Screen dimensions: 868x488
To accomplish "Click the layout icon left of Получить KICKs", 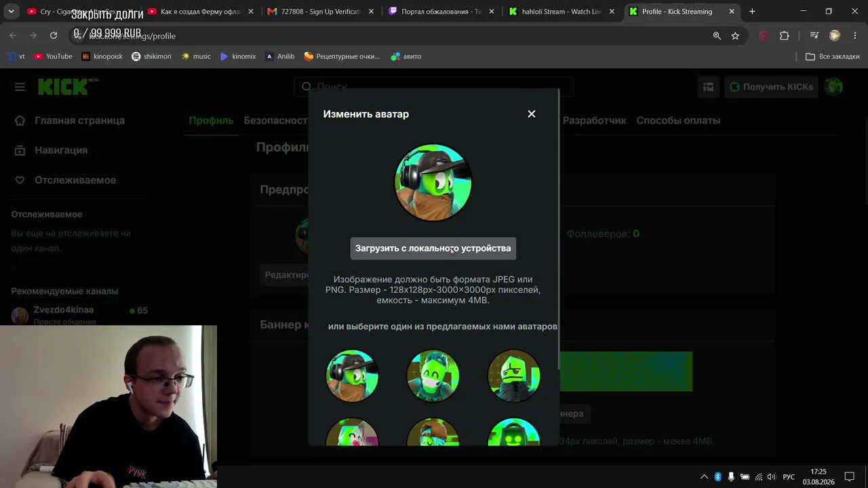I will tap(708, 87).
